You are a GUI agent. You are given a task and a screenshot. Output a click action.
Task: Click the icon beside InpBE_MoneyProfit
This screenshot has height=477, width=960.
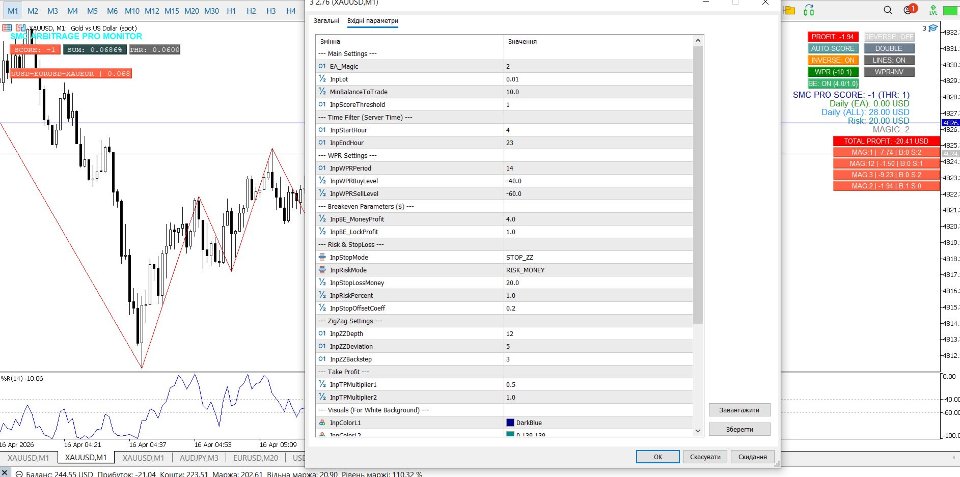(x=322, y=219)
